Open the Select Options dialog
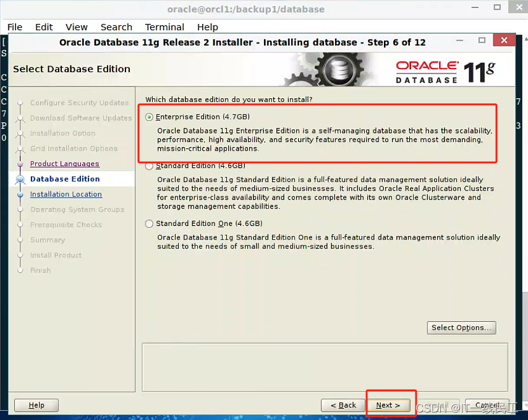 click(x=461, y=328)
